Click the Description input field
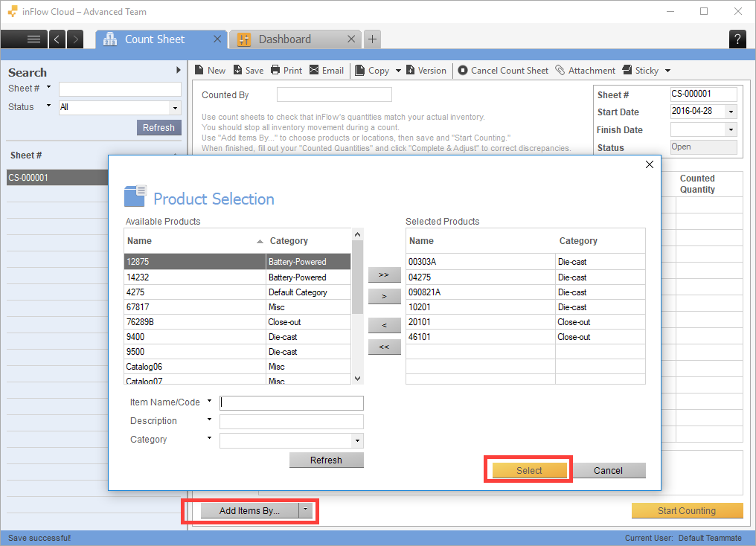The width and height of the screenshot is (756, 546). pos(292,422)
